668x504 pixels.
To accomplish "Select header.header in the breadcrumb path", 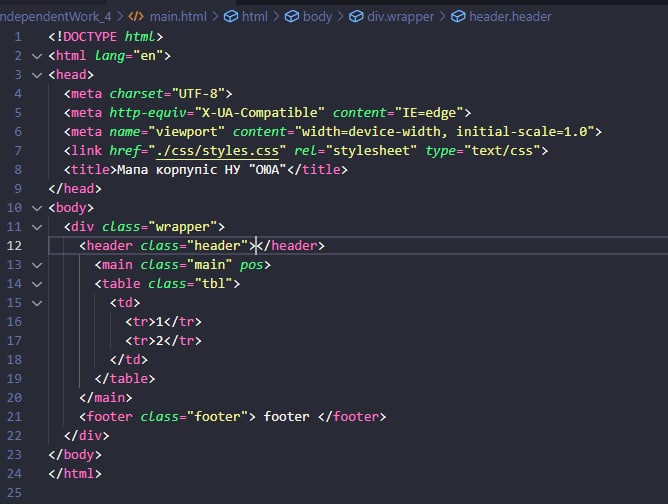I will click(510, 17).
